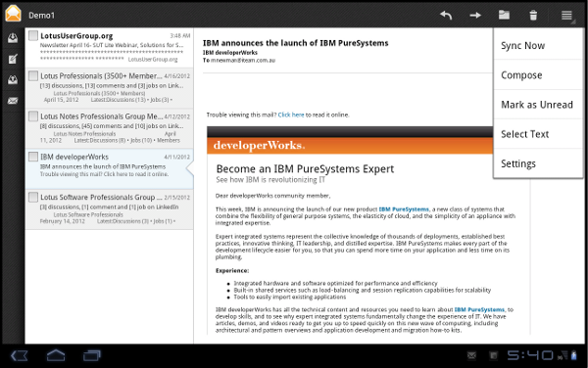
Task: Tap the envelope icon in sidebar
Action: coord(13,101)
